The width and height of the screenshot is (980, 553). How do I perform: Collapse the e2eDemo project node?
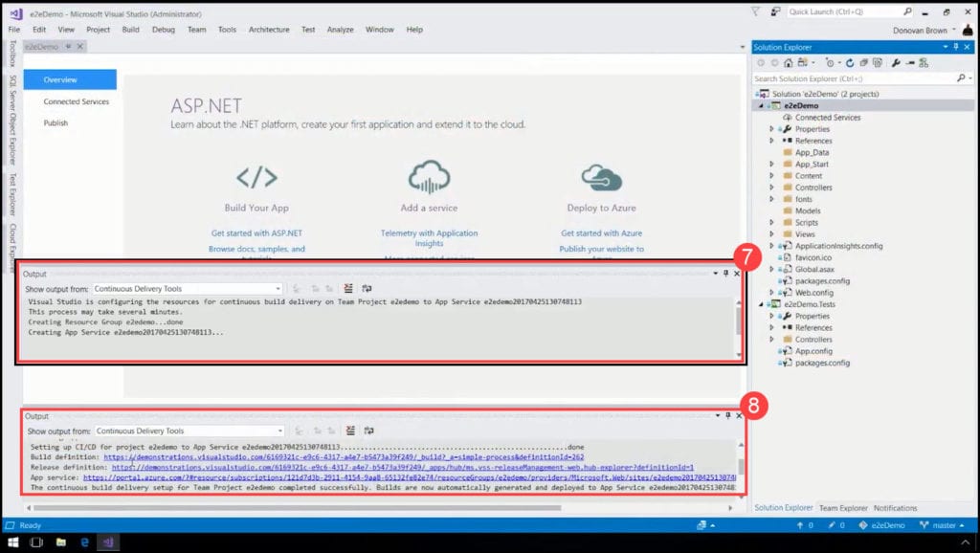point(761,106)
